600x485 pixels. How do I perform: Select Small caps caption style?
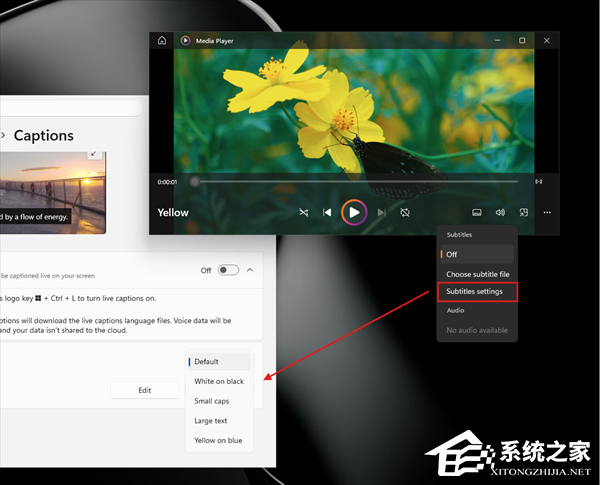pos(220,401)
